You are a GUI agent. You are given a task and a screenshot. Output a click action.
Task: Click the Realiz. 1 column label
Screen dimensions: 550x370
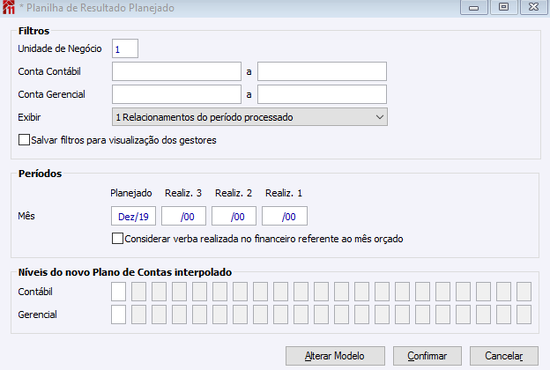pyautogui.click(x=284, y=193)
